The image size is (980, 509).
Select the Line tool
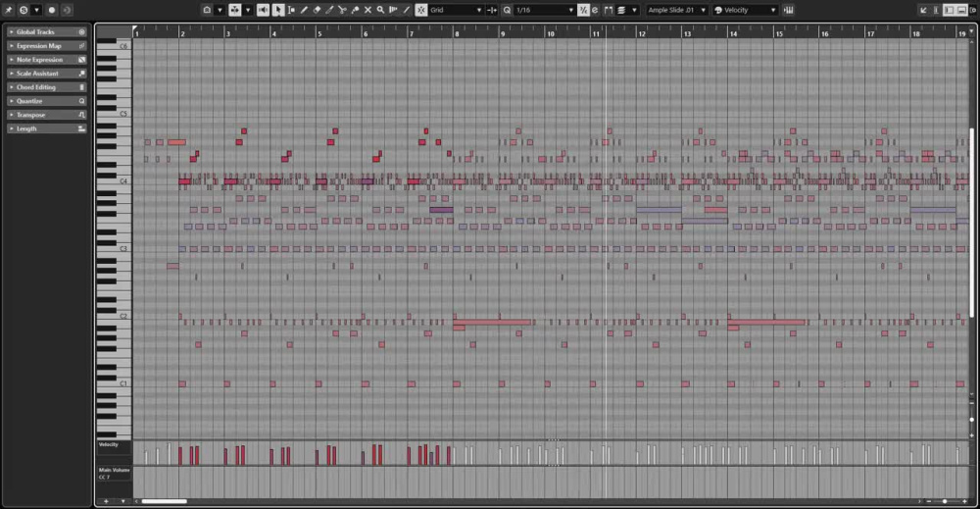click(407, 10)
